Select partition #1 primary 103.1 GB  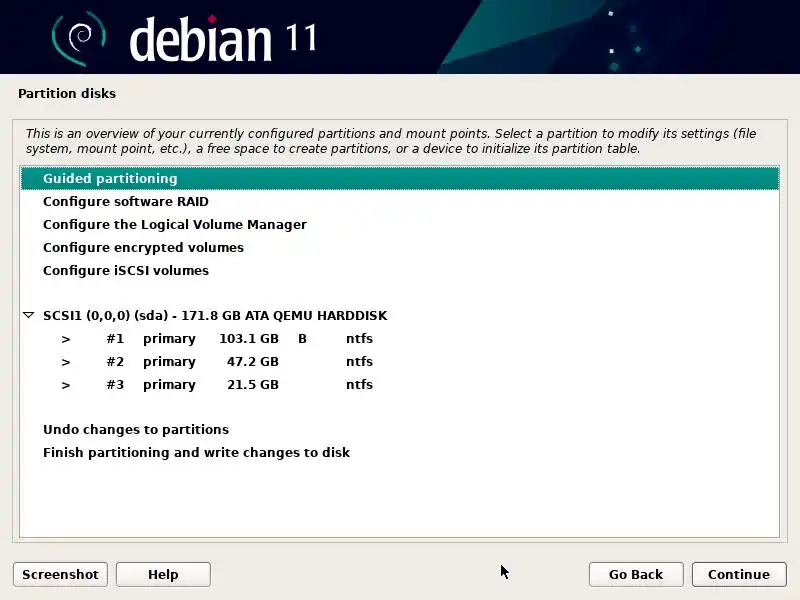(400, 339)
